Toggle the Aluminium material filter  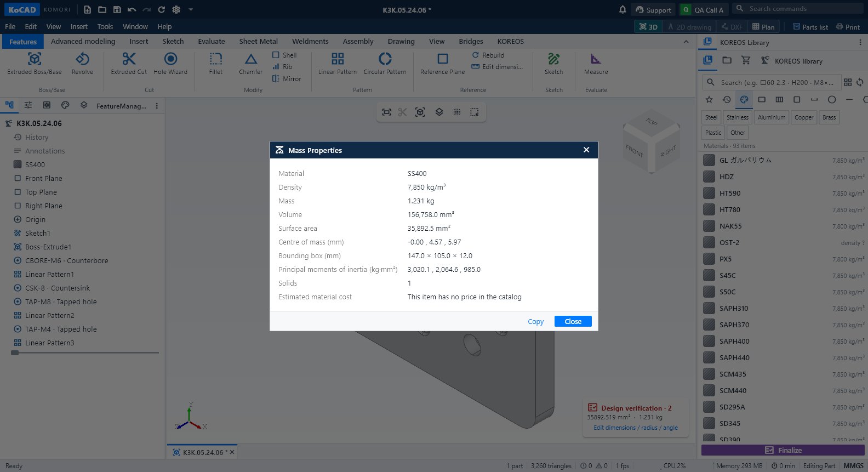772,117
